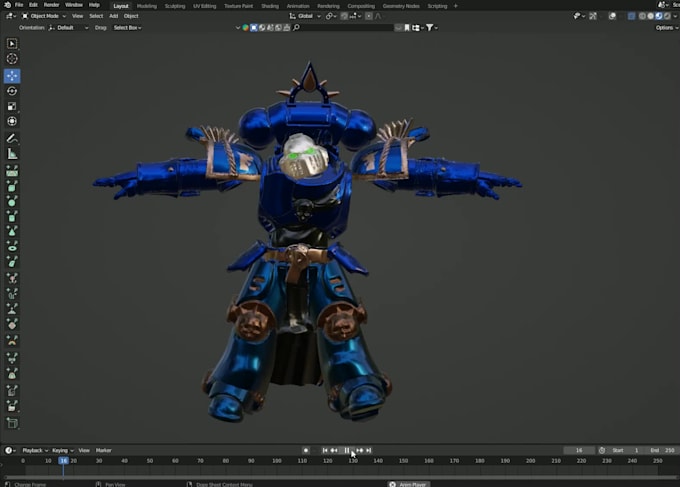Open the Select Box drag dropdown
680x487 pixels.
pyautogui.click(x=128, y=28)
